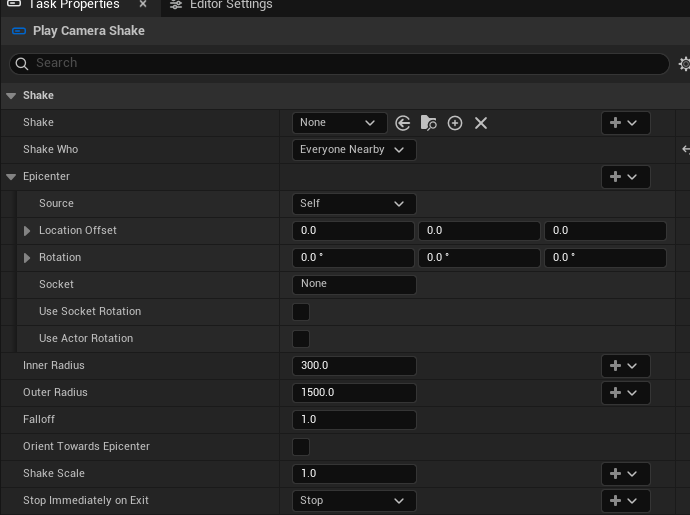This screenshot has width=690, height=515.
Task: Collapse the Shake category section
Action: click(11, 96)
